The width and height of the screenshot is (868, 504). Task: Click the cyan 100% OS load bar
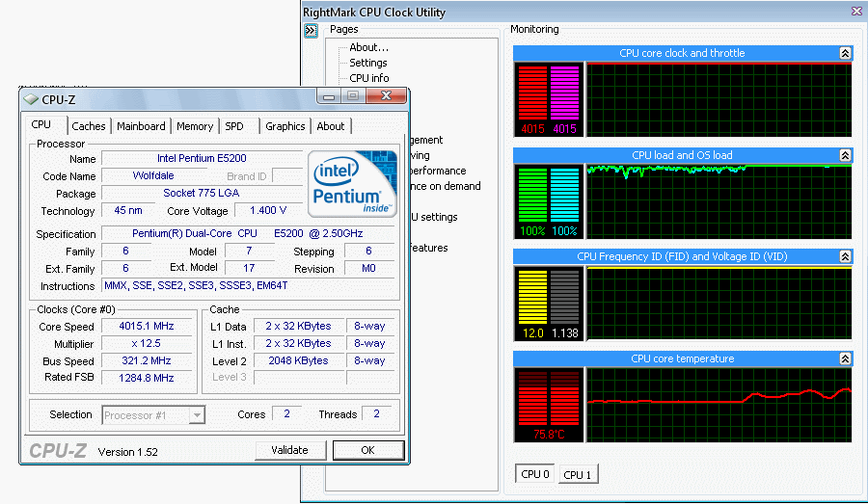(x=564, y=195)
